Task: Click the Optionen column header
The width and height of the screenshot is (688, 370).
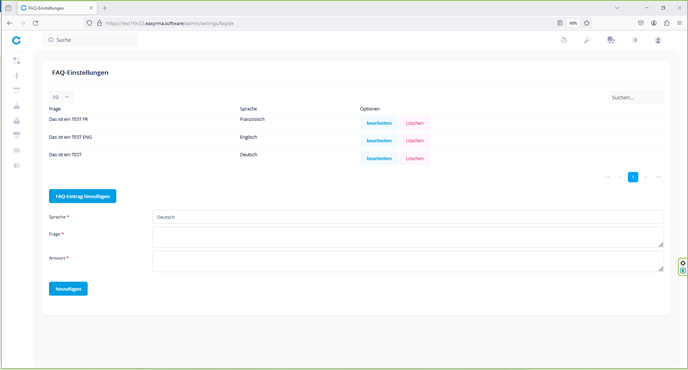Action: tap(370, 109)
